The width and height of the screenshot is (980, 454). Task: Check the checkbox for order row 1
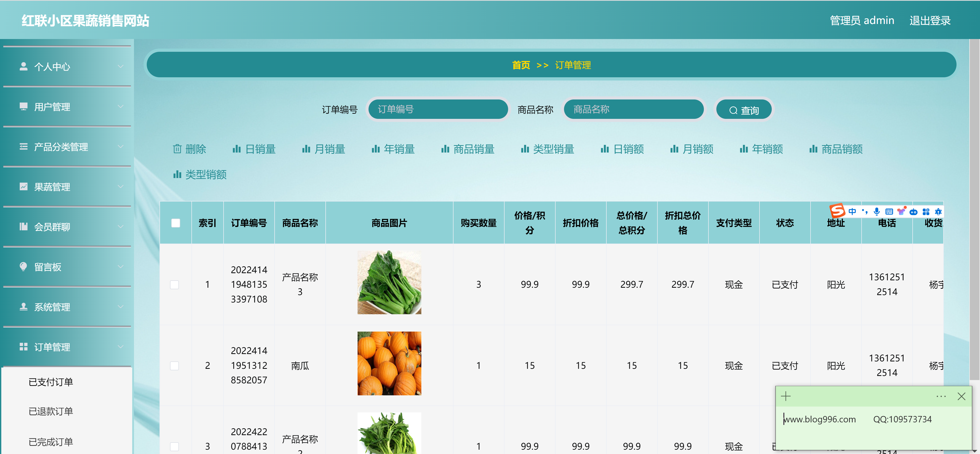point(174,284)
